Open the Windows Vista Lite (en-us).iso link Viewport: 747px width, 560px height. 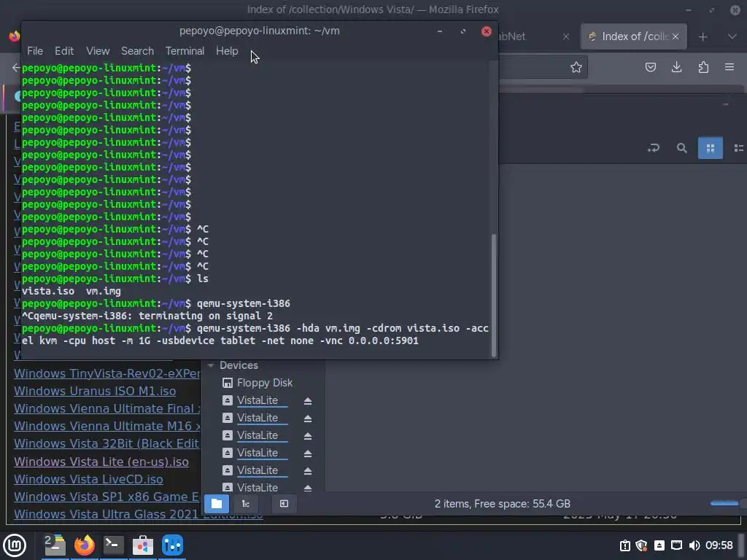pyautogui.click(x=101, y=462)
